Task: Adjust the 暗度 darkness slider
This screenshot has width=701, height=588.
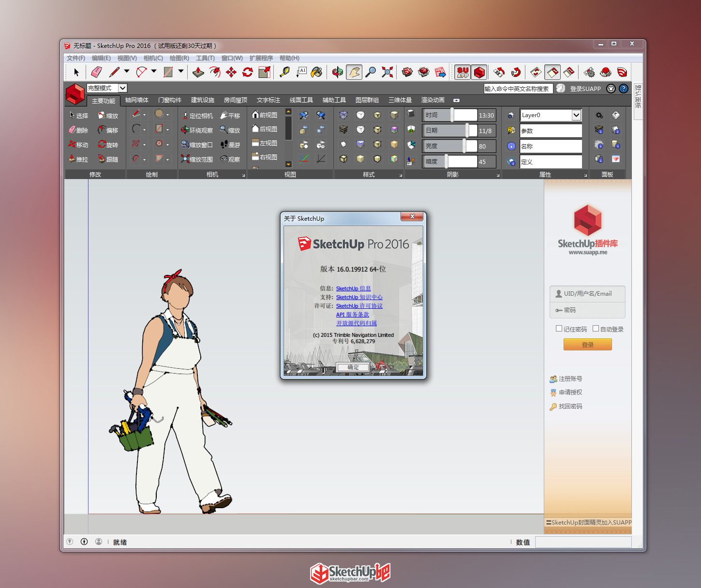Action: click(446, 162)
